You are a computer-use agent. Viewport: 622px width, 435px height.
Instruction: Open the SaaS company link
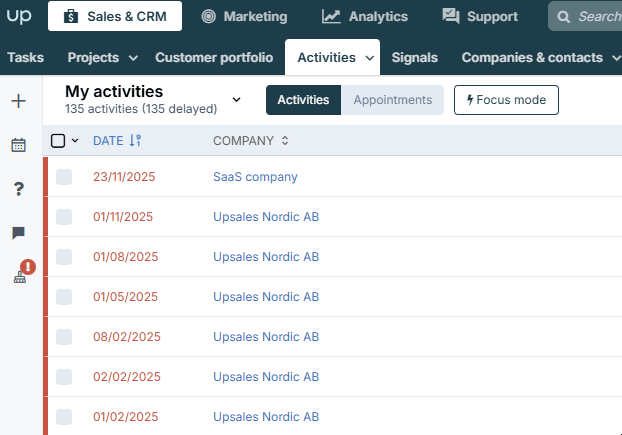point(255,177)
